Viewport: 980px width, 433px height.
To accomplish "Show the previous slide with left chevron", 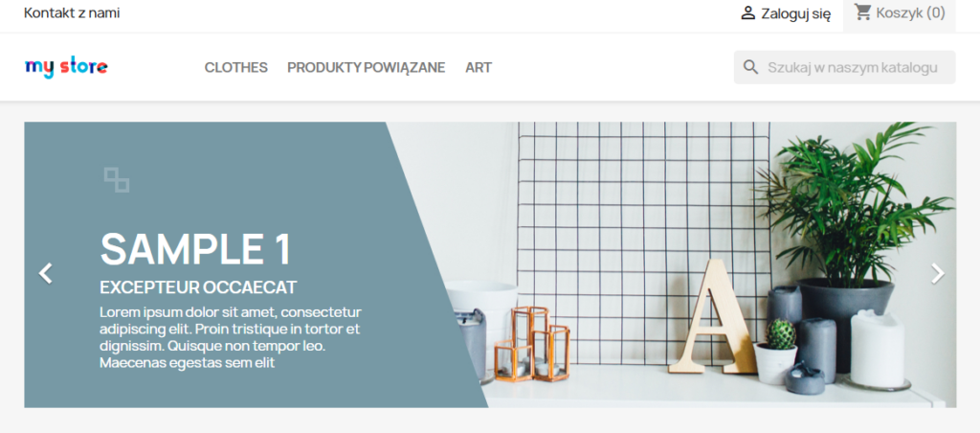I will click(x=46, y=273).
